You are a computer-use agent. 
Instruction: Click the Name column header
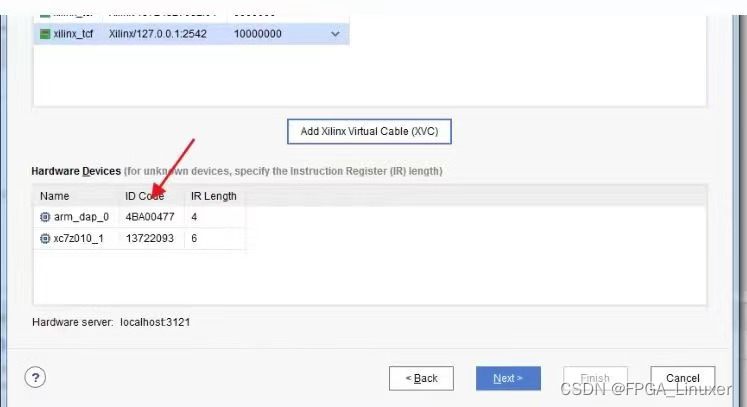[54, 196]
